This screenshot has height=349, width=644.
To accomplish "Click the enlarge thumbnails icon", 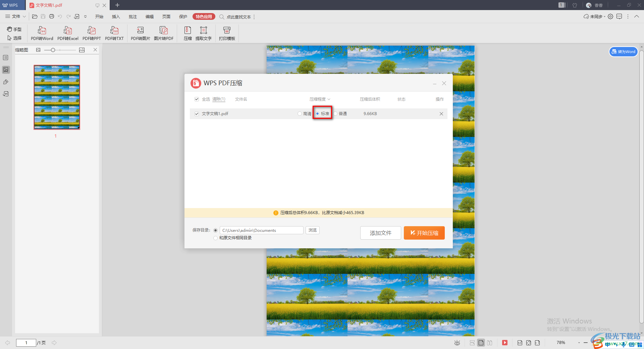I will (82, 50).
